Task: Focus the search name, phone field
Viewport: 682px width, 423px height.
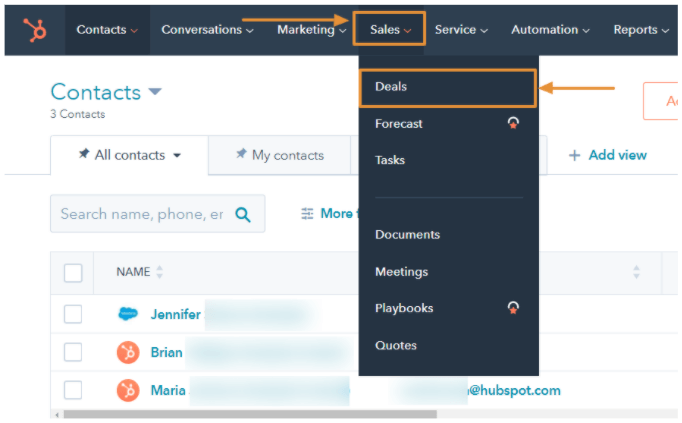Action: pos(157,214)
